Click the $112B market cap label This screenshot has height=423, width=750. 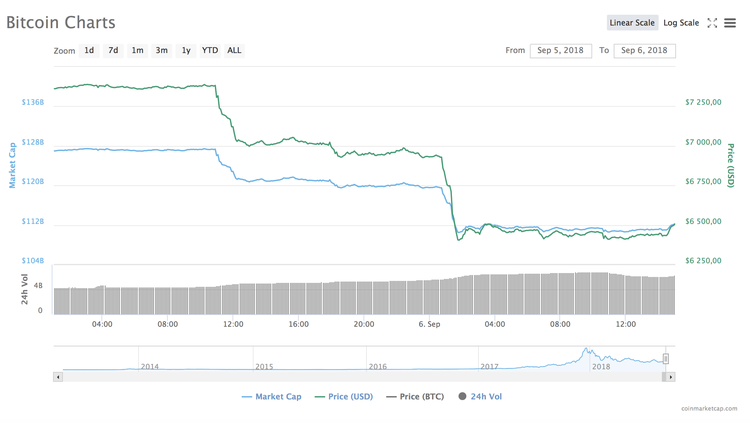33,222
